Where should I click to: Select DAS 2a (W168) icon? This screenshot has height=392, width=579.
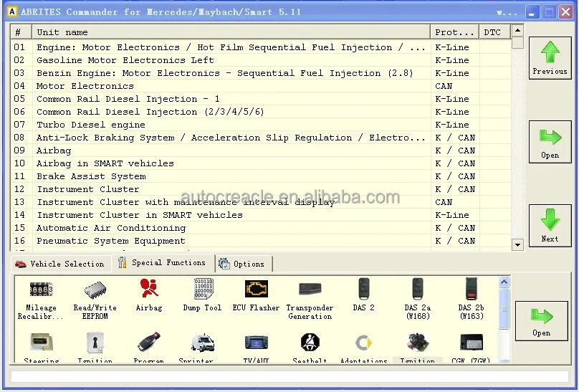point(418,299)
